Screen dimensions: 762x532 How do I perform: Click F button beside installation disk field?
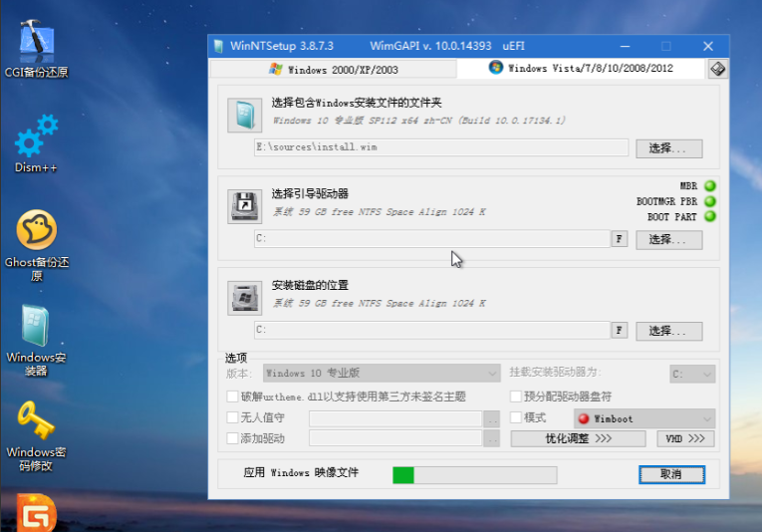coord(620,330)
